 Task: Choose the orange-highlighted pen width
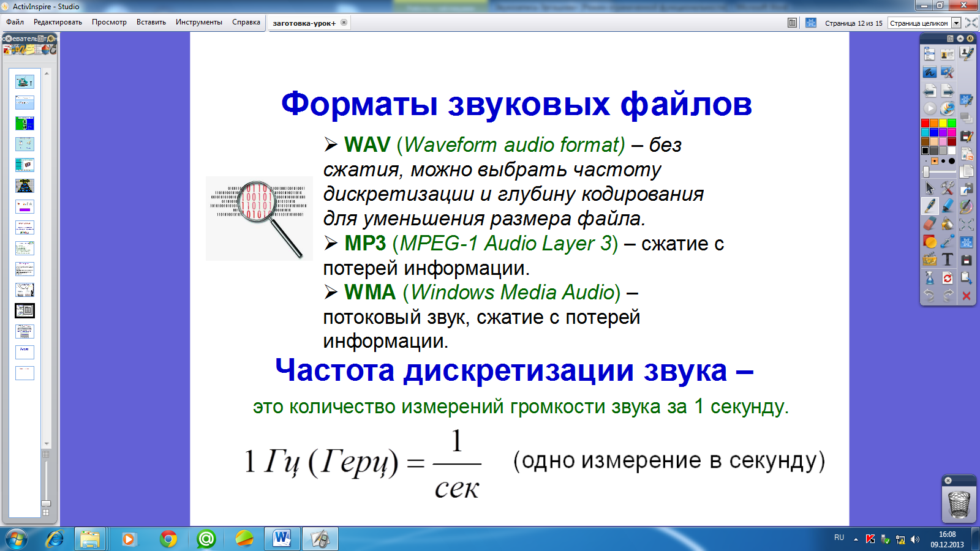pos(935,161)
